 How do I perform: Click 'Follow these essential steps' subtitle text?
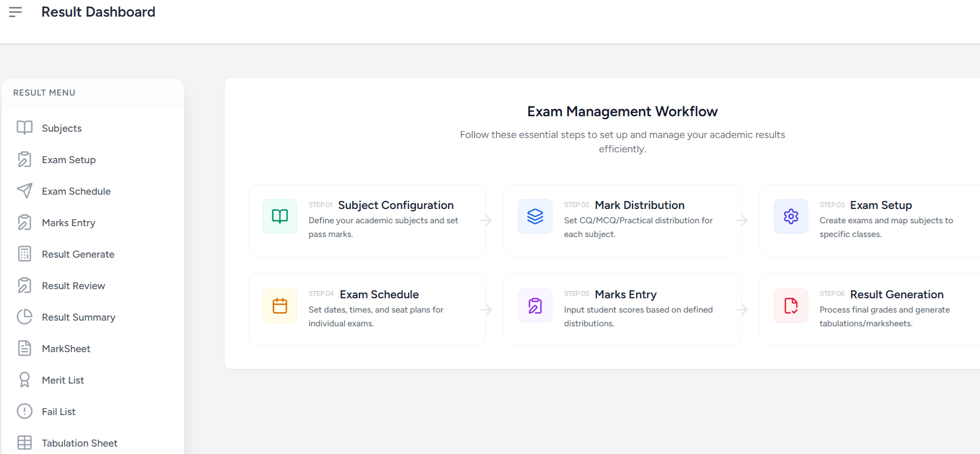point(622,141)
